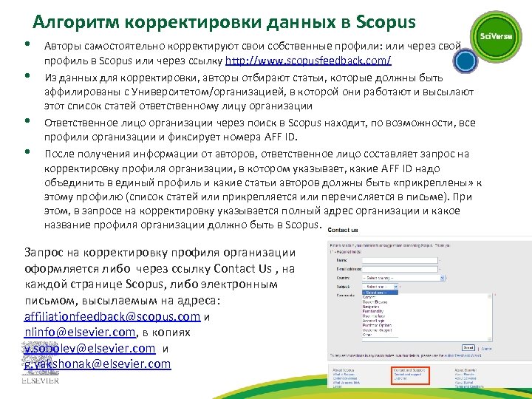Click the Send button
The height and width of the screenshot is (399, 532).
pos(468,348)
